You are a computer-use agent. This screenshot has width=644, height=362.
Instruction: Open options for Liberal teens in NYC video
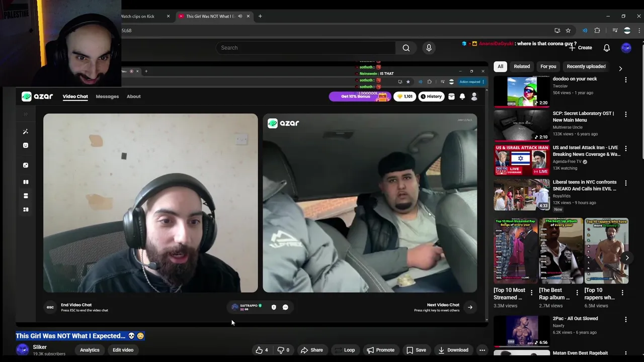[626, 184]
